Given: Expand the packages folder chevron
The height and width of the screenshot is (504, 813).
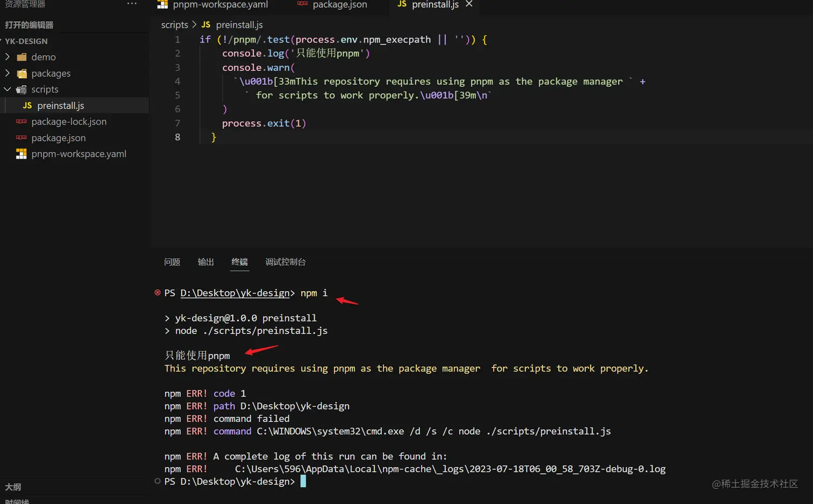Looking at the screenshot, I should [x=8, y=73].
